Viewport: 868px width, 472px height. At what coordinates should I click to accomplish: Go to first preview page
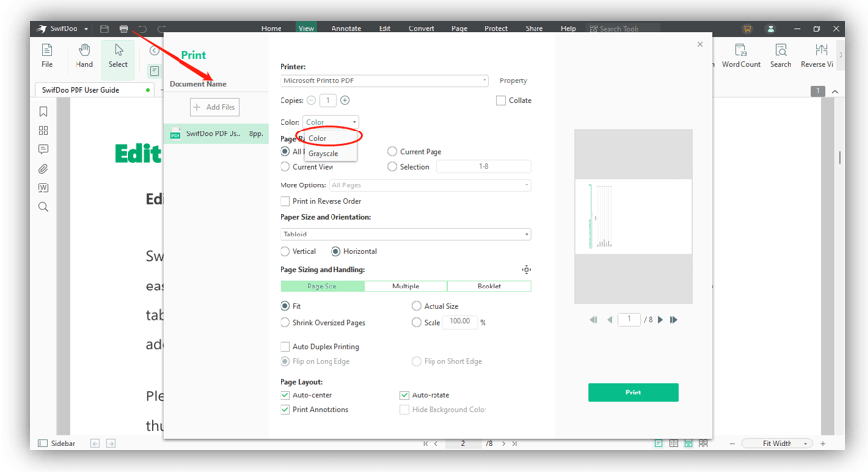coord(594,320)
